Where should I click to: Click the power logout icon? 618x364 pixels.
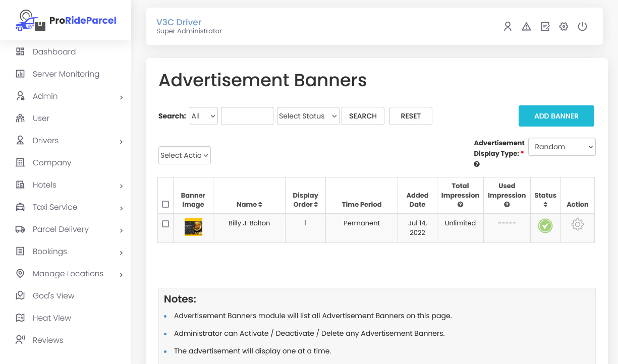[x=583, y=26]
